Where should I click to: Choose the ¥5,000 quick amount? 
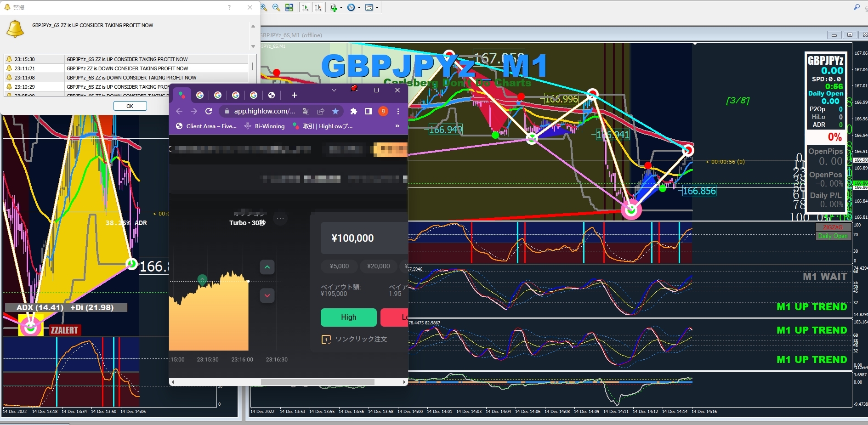339,266
